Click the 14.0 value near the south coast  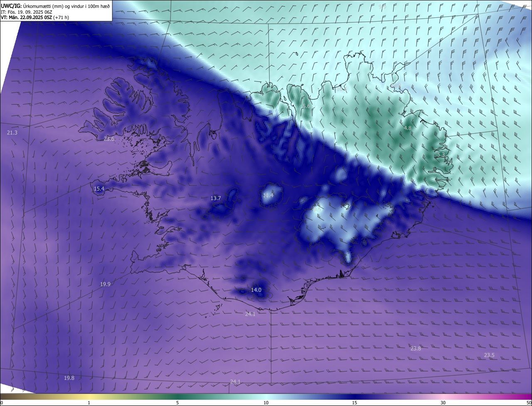[x=256, y=290]
